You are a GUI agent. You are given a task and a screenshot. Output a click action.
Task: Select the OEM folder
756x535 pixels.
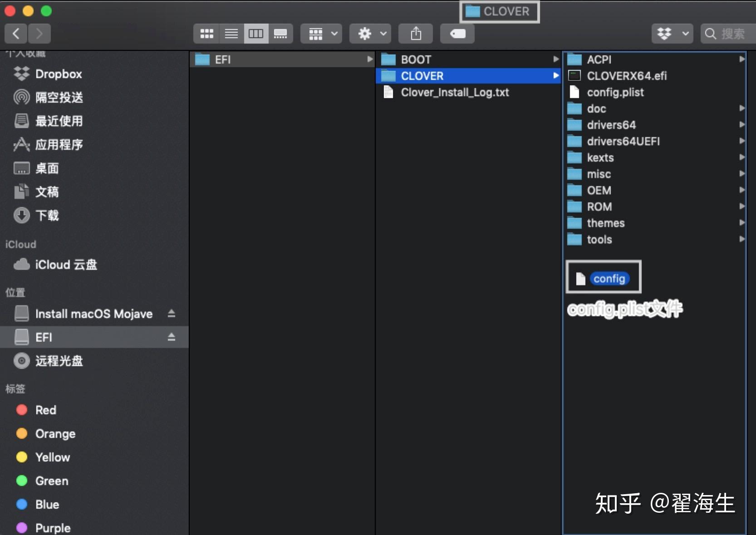pyautogui.click(x=655, y=190)
